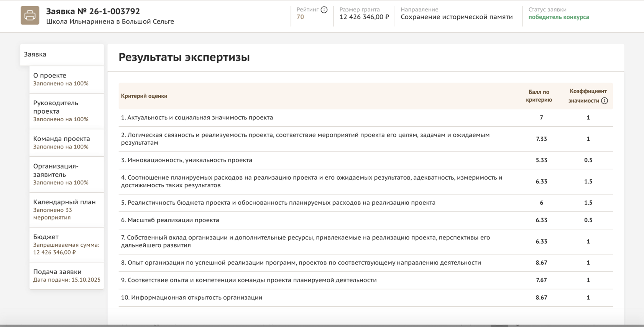Click the Балл по критерию column header
This screenshot has width=644, height=327.
539,96
